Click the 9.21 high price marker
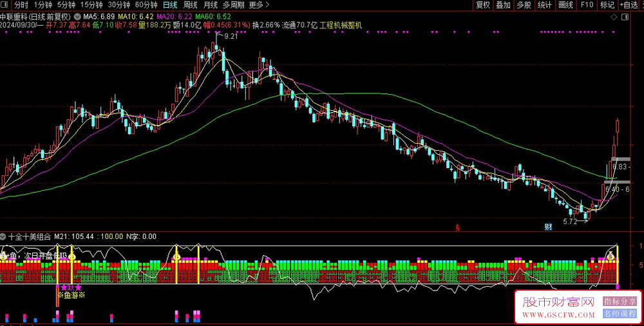The height and width of the screenshot is (326, 644). [x=231, y=37]
